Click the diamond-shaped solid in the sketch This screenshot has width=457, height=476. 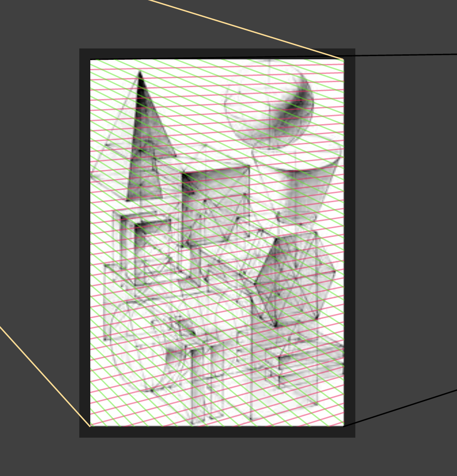(x=295, y=279)
